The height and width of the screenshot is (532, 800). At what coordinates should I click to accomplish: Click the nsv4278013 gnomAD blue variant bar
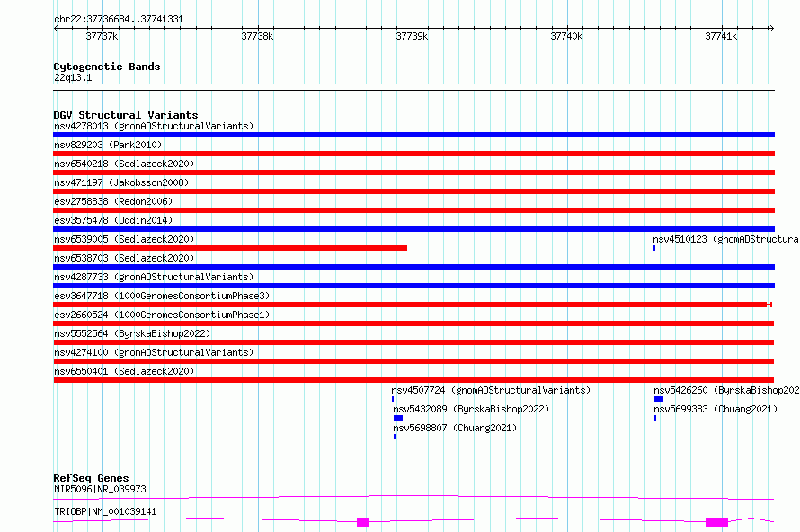click(413, 135)
